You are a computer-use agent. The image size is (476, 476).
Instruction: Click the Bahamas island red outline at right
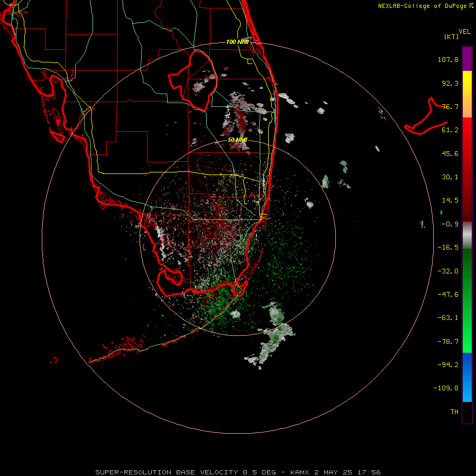tap(426, 117)
